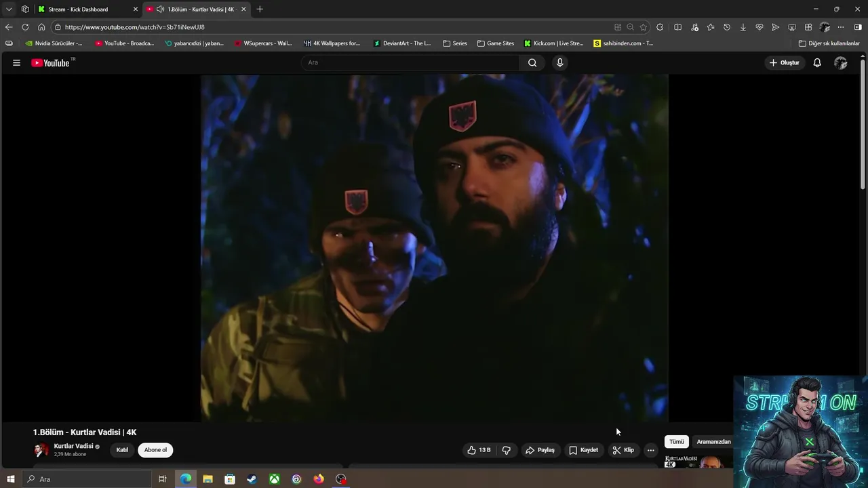Reload the page in the browser

click(x=25, y=27)
